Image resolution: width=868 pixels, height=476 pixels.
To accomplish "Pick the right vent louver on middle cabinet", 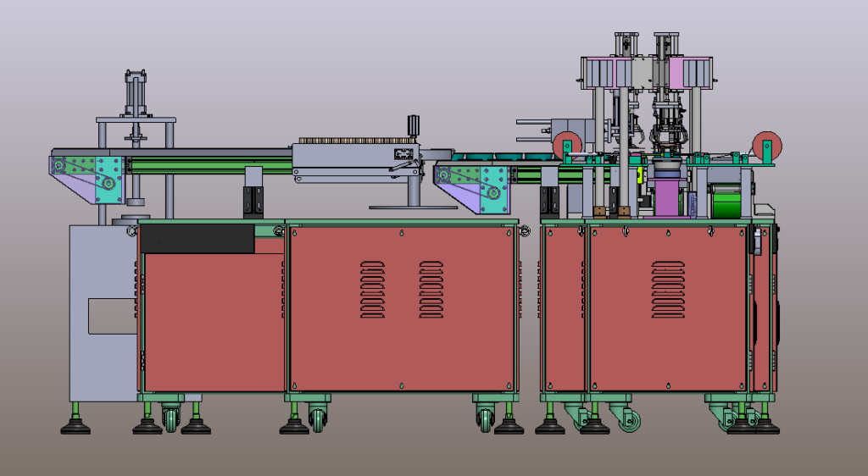I will [431, 289].
